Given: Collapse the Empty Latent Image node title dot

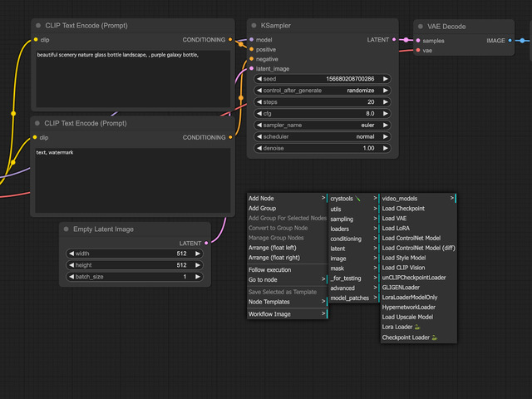Looking at the screenshot, I should (66, 229).
